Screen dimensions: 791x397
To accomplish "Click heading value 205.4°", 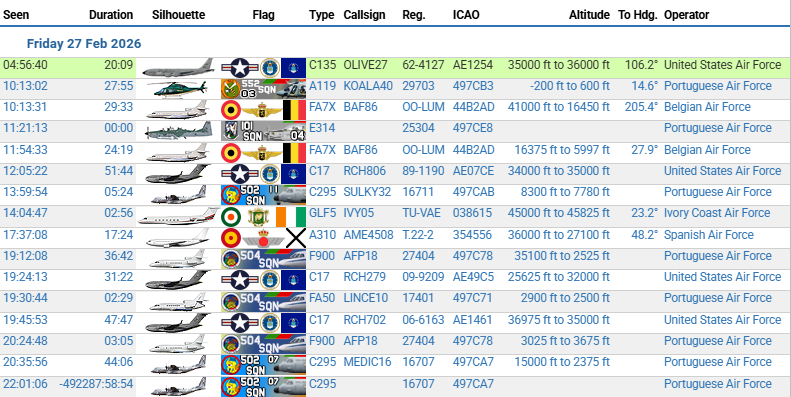I will coord(641,107).
